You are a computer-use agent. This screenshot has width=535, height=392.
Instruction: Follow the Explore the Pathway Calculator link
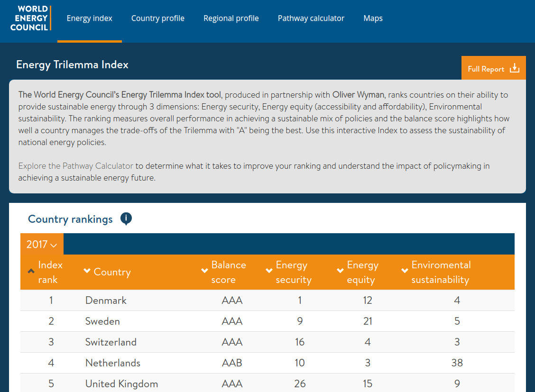coord(75,166)
